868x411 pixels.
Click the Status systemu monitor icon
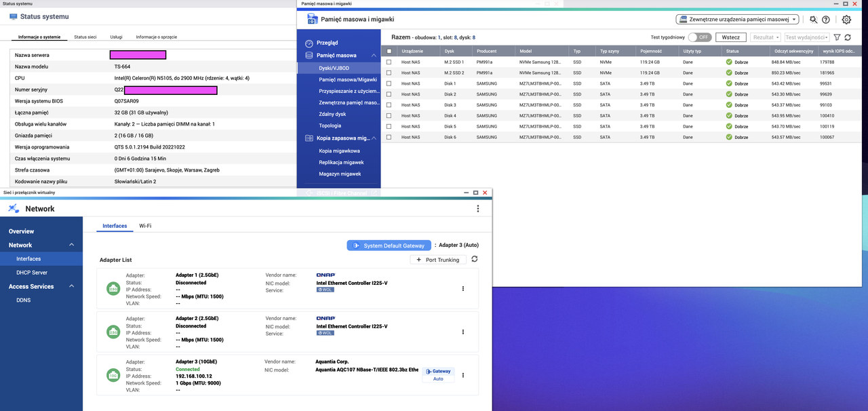tap(14, 16)
